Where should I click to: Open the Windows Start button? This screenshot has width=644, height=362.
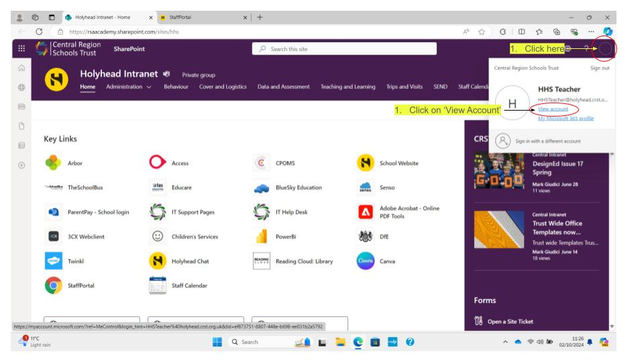[217, 342]
